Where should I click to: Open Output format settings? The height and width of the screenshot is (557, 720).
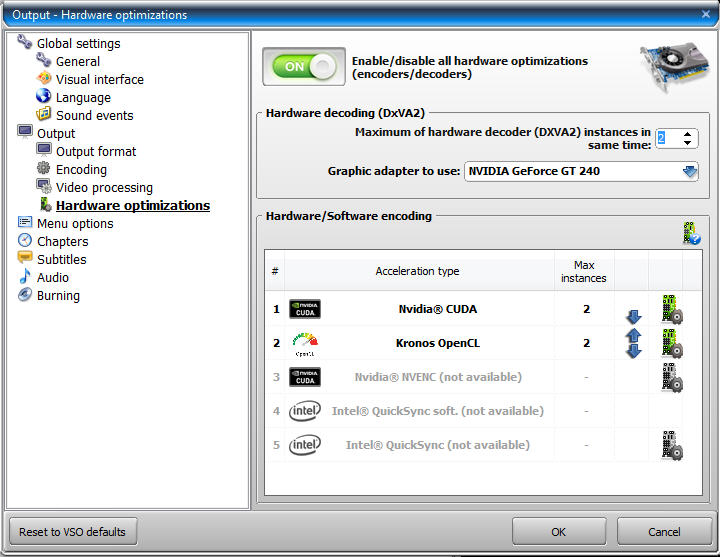96,152
